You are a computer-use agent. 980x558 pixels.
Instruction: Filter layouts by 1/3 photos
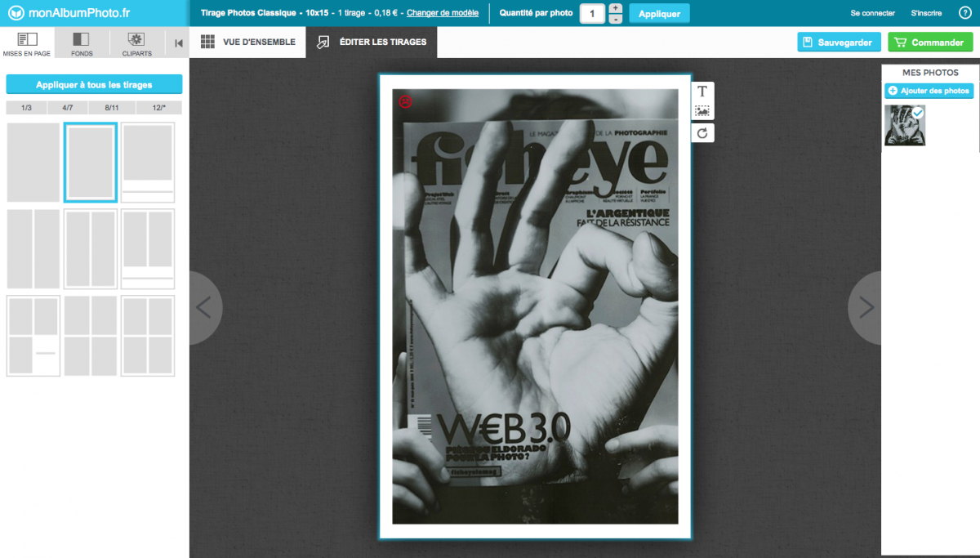(27, 108)
